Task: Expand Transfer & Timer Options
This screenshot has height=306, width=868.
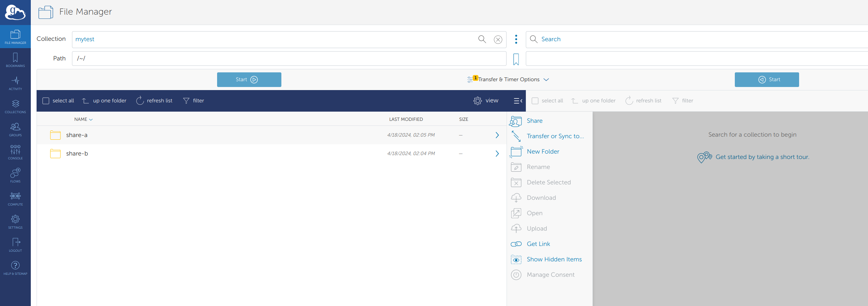Action: tap(508, 80)
